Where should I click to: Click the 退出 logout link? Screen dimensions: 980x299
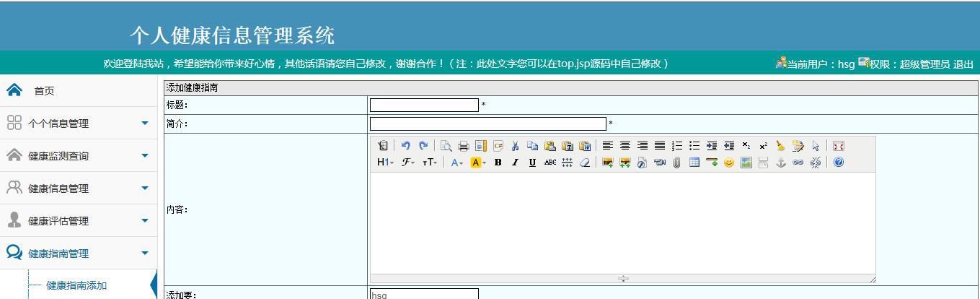point(963,64)
